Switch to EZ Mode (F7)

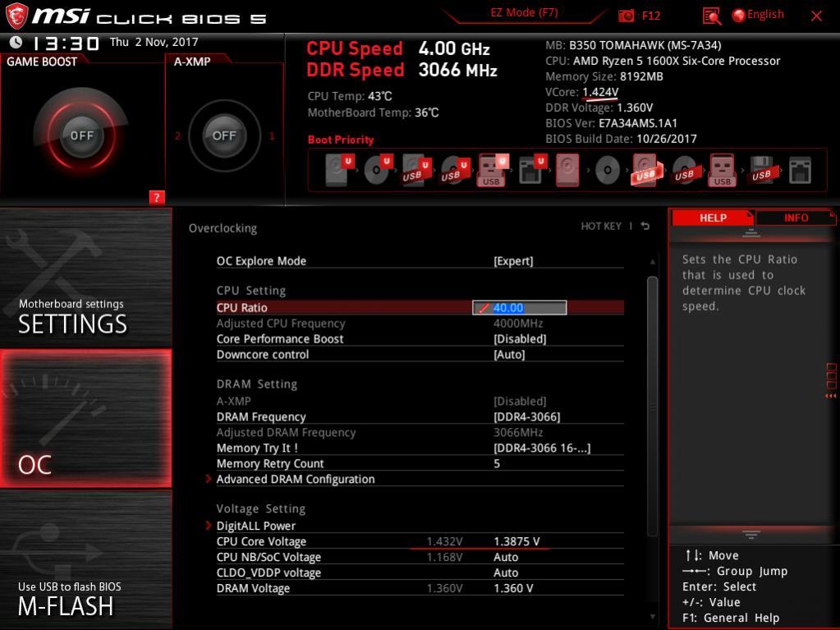point(524,13)
